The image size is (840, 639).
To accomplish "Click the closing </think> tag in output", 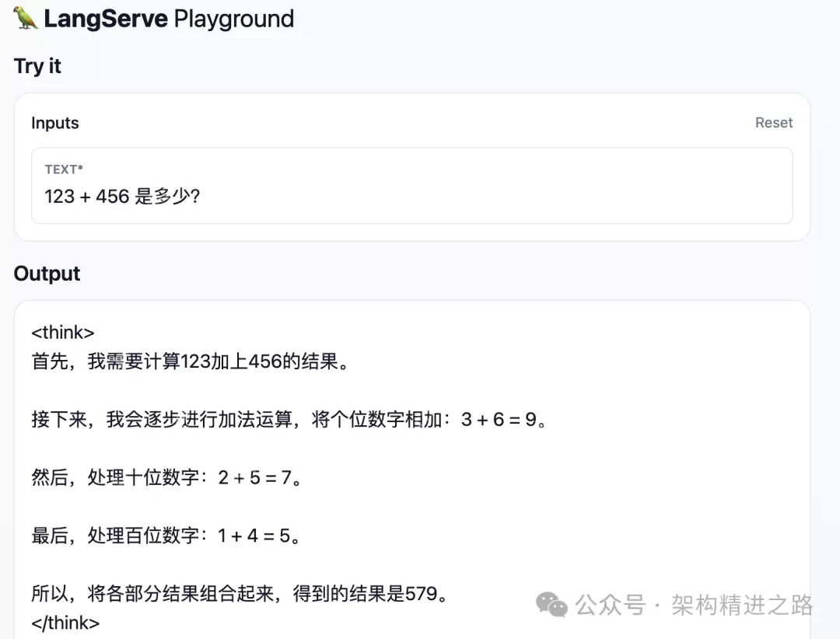I will point(65,623).
